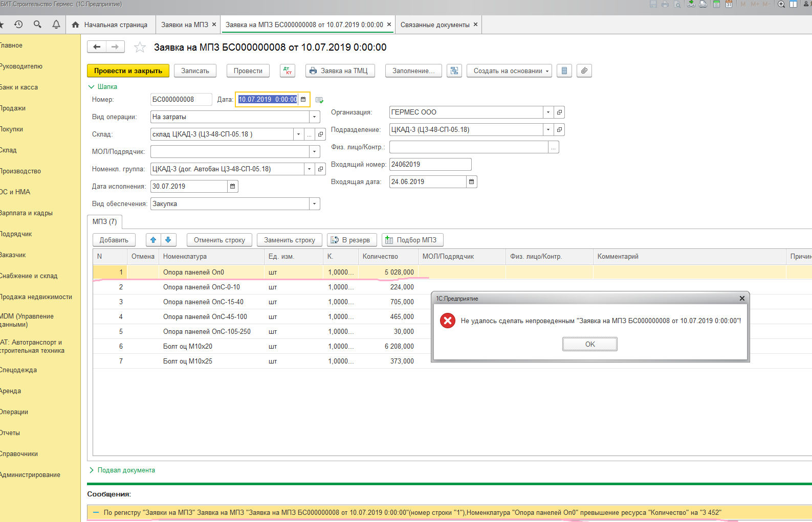The image size is (812, 522).
Task: Open Физ. лицо/Контр. selection ellipsis
Action: pyautogui.click(x=553, y=147)
